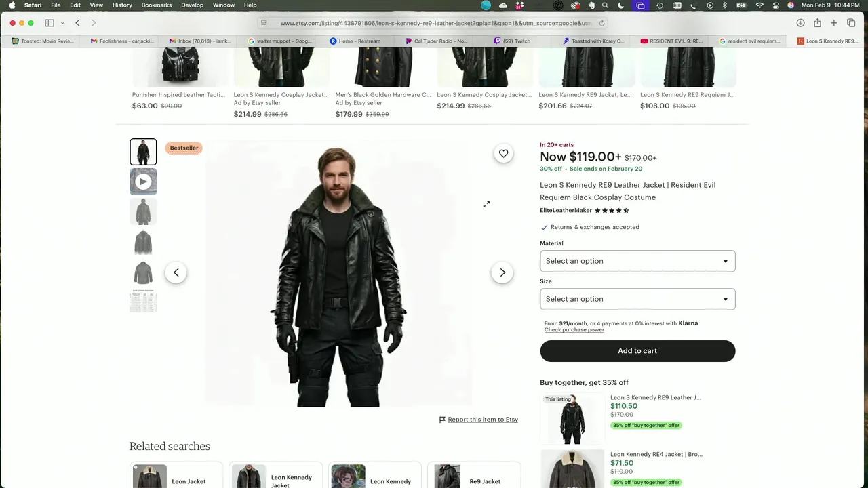Go back with the toolbar arrow
This screenshot has width=868, height=488.
coord(77,23)
